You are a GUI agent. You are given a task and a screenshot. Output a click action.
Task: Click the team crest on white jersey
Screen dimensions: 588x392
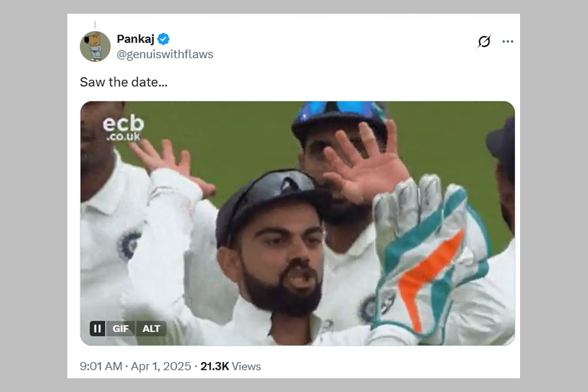click(127, 245)
